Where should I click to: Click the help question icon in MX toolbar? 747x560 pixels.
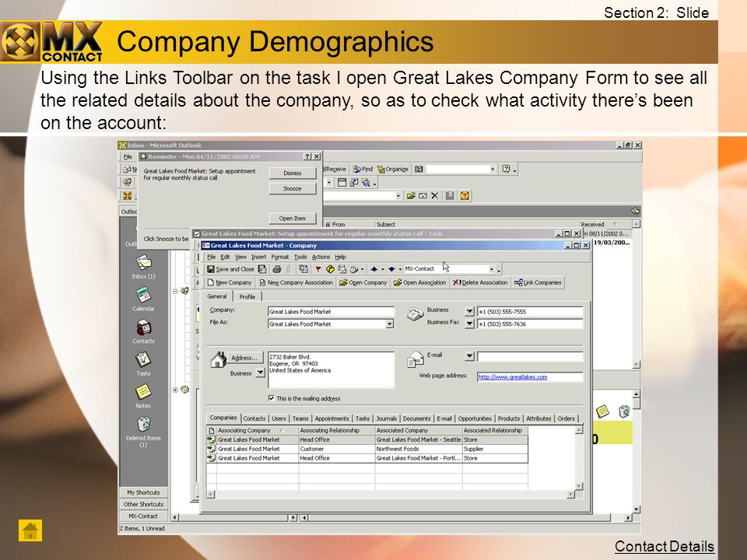465,195
